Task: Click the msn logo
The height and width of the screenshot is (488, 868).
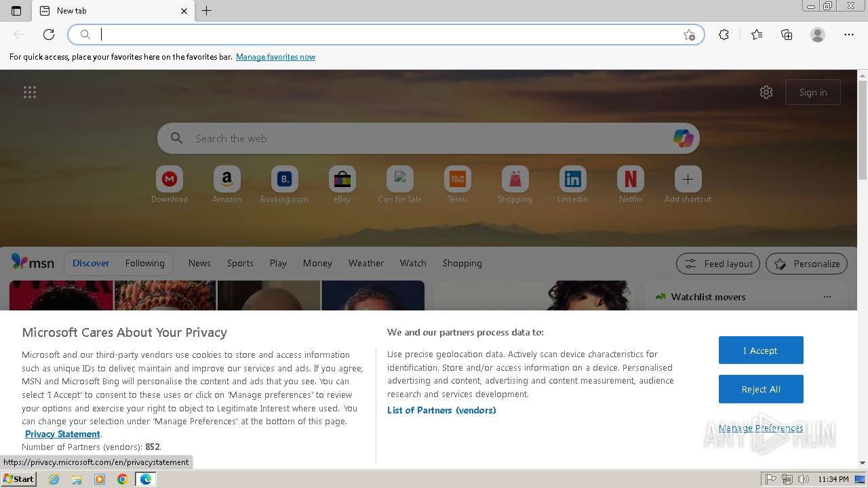Action: tap(33, 263)
